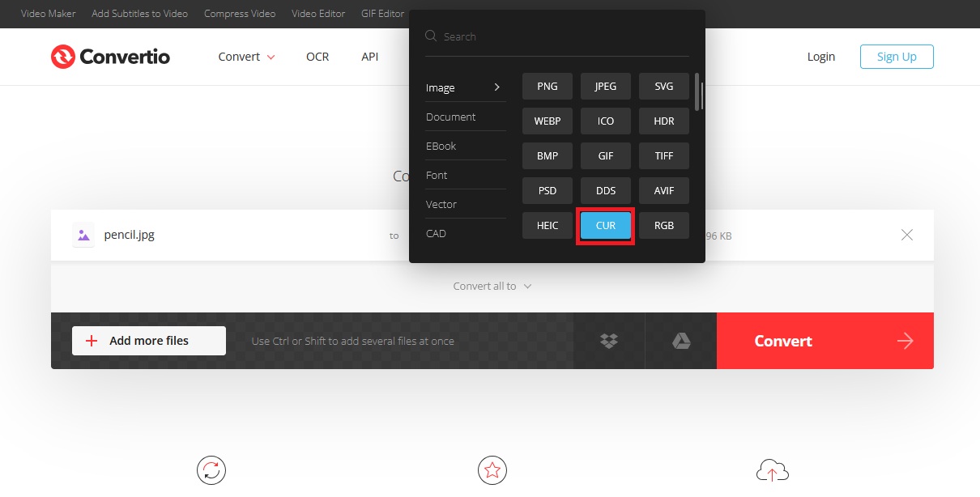Screen dimensions: 980x497
Task: Choose GIF output format
Action: tap(606, 156)
